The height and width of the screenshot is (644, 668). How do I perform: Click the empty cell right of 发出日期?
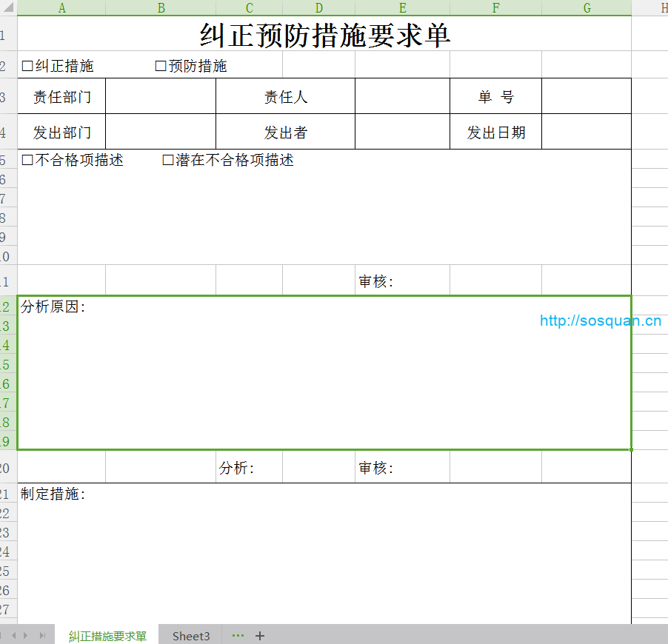point(586,132)
